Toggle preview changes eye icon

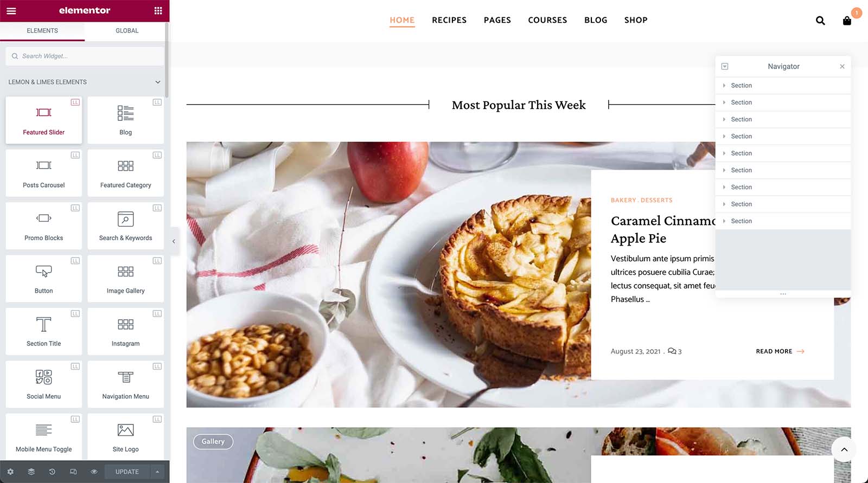(x=94, y=472)
